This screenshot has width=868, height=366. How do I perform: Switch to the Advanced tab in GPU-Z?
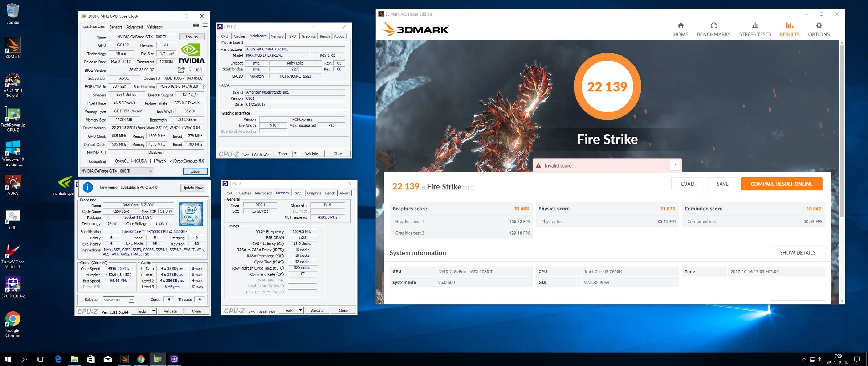[134, 27]
